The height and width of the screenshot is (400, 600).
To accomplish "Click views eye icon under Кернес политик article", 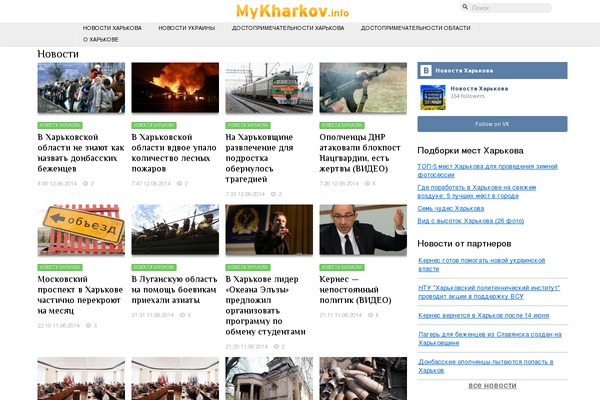I will (370, 315).
